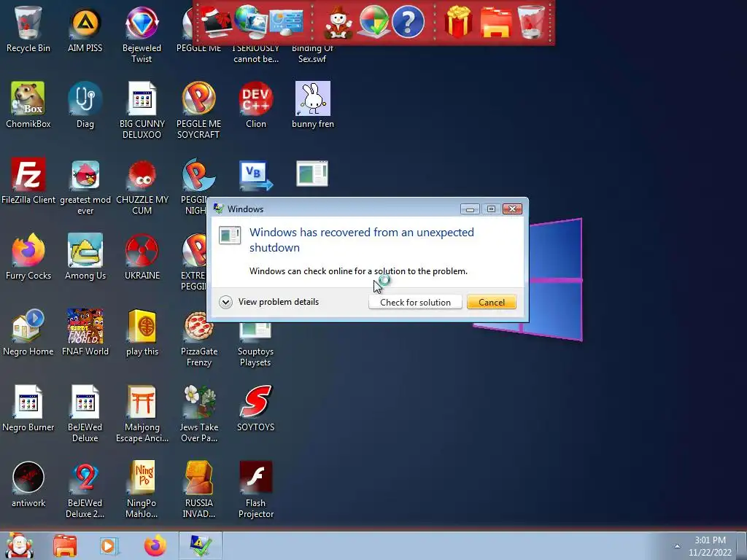
Task: Select the Among Us folder icon
Action: [85, 257]
